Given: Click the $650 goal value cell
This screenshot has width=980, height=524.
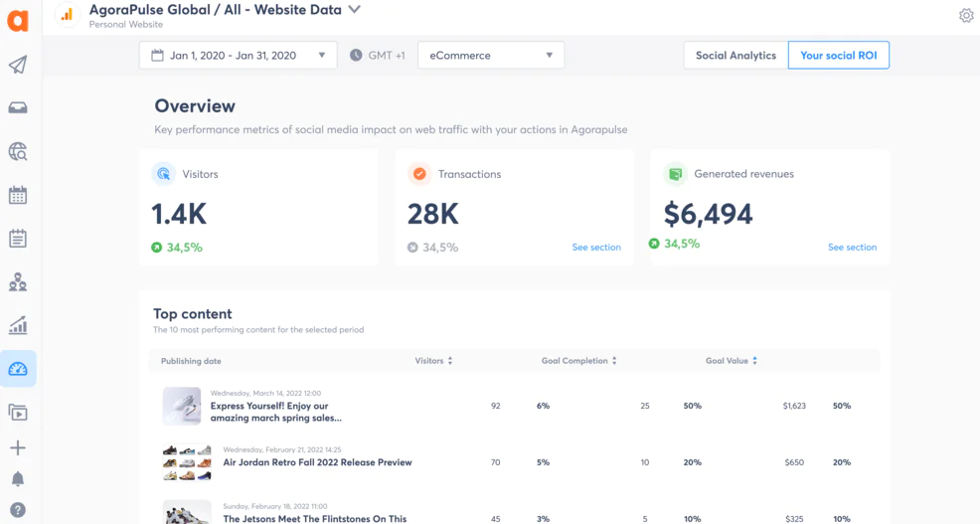Looking at the screenshot, I should tap(794, 462).
